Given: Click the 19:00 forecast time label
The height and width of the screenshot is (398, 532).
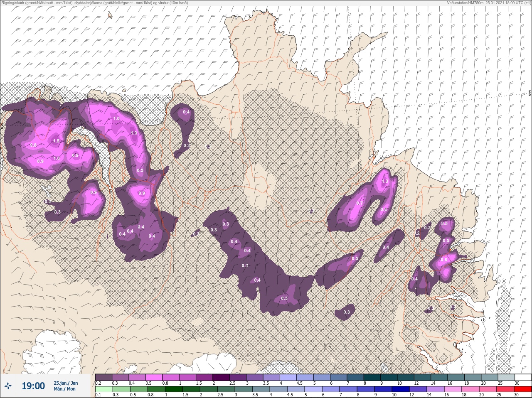Looking at the screenshot, I should 33,386.
